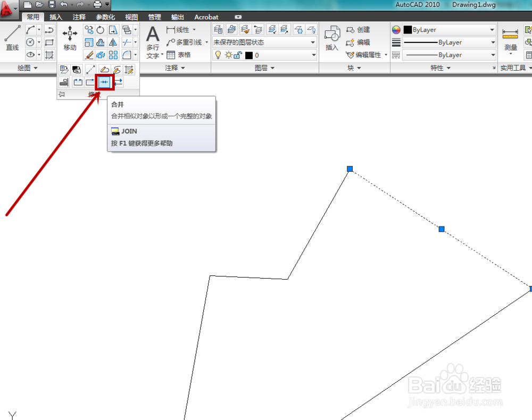Click the Join (合并) tool
This screenshot has width=532, height=420.
point(104,82)
